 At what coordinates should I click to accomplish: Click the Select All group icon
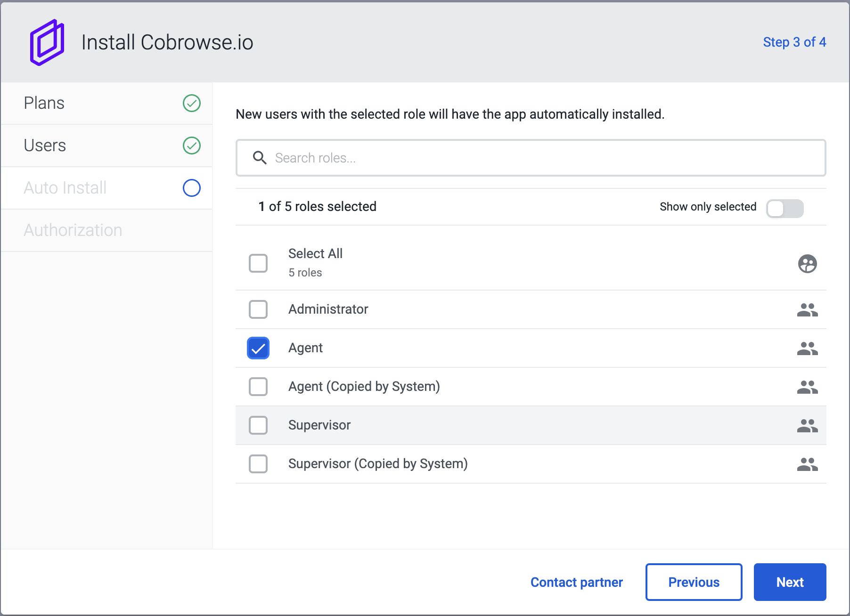807,264
